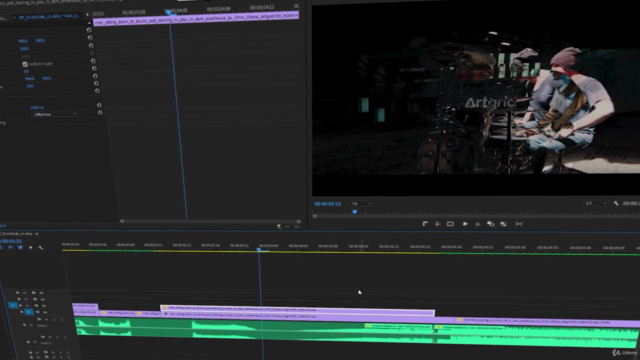The height and width of the screenshot is (360, 640).
Task: Open the source clip dropdown arrow in Effect Controls
Action: 14,18
